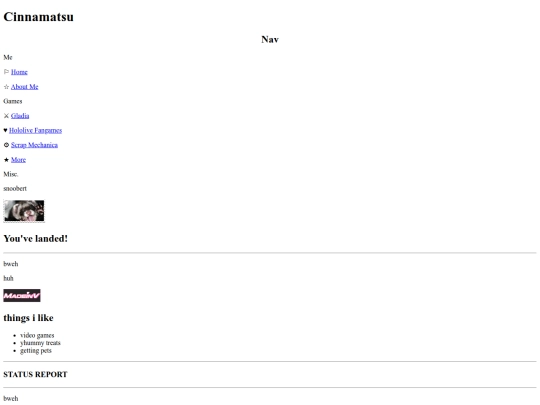
Task: Click the snoobert ferret image
Action: coord(24,211)
